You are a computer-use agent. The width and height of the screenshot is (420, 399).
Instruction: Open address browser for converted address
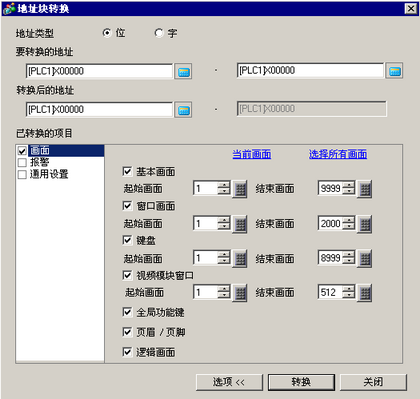coord(183,110)
